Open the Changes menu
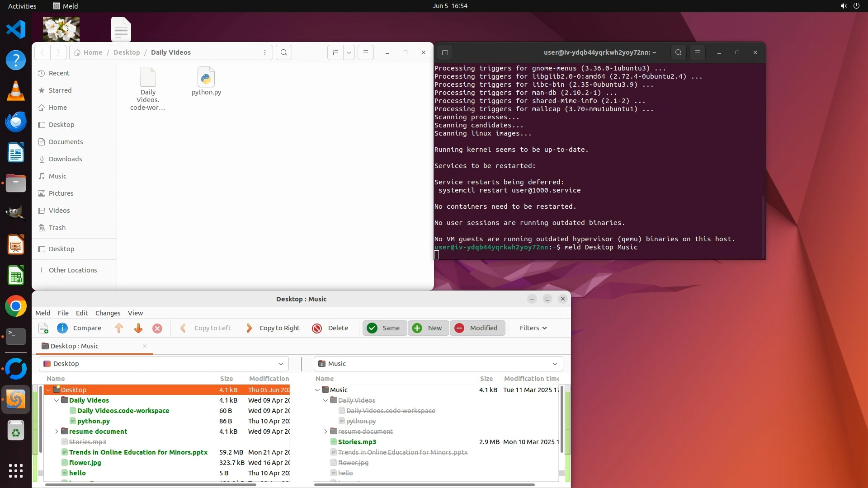This screenshot has width=868, height=488. click(x=108, y=313)
